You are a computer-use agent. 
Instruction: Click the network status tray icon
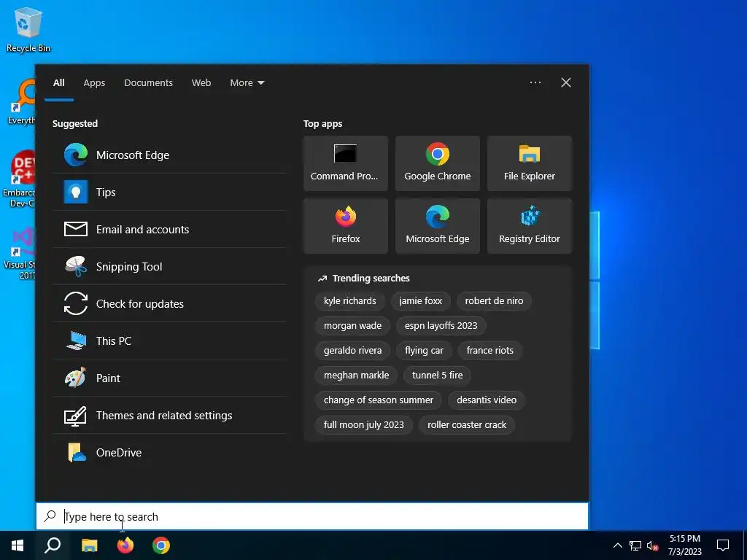(x=635, y=545)
